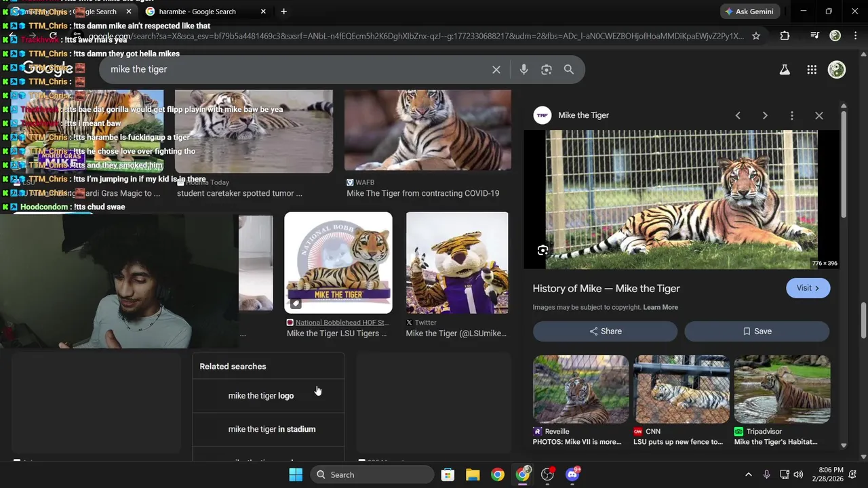Open a new browser tab
The width and height of the screenshot is (868, 488).
(x=283, y=12)
